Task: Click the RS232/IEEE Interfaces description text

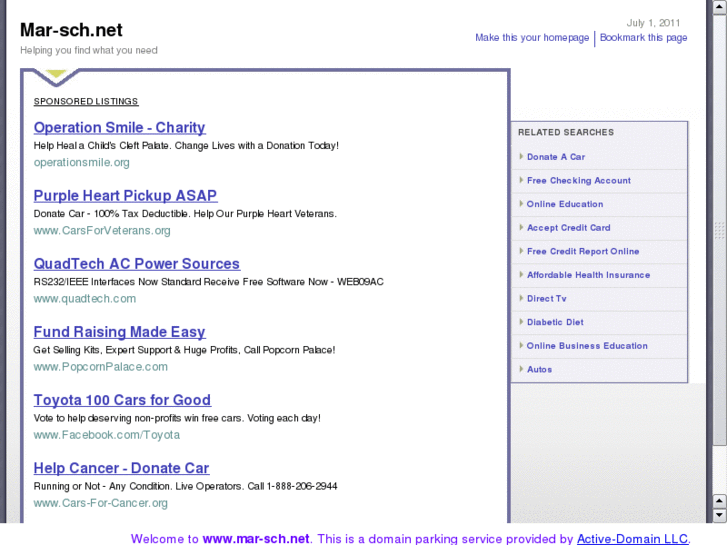Action: click(209, 282)
